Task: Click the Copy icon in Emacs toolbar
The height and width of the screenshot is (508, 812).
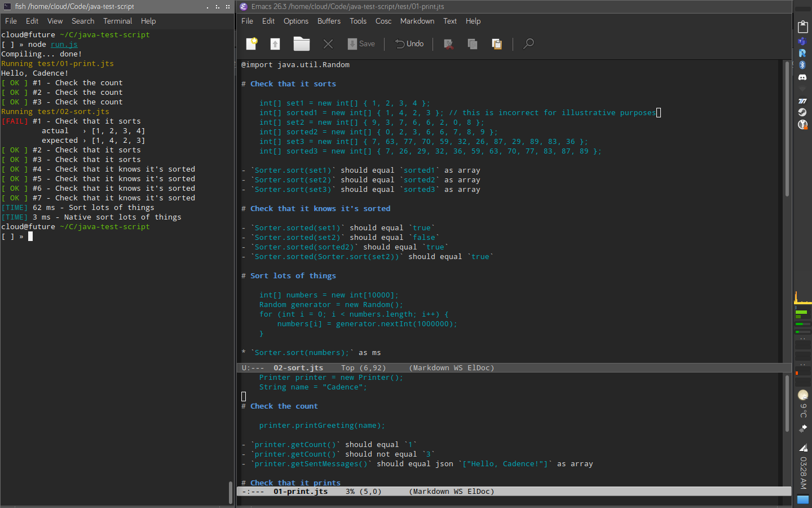Action: (473, 43)
